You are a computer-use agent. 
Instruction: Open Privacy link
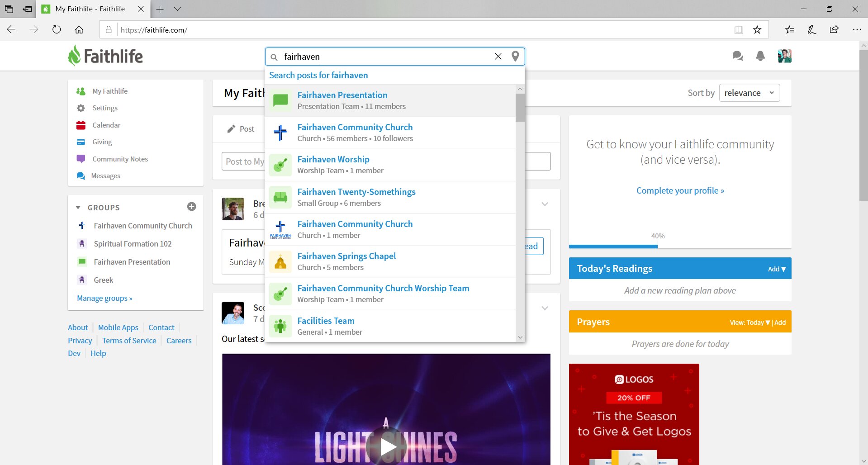click(80, 341)
